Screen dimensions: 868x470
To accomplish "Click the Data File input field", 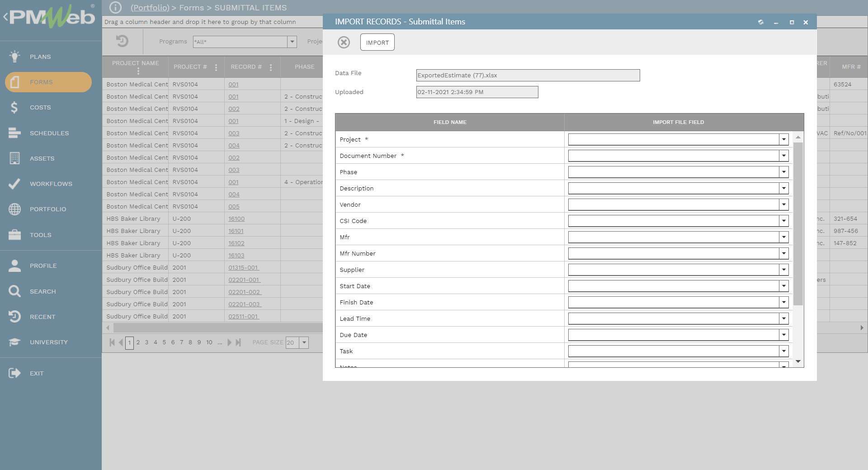I will point(528,75).
